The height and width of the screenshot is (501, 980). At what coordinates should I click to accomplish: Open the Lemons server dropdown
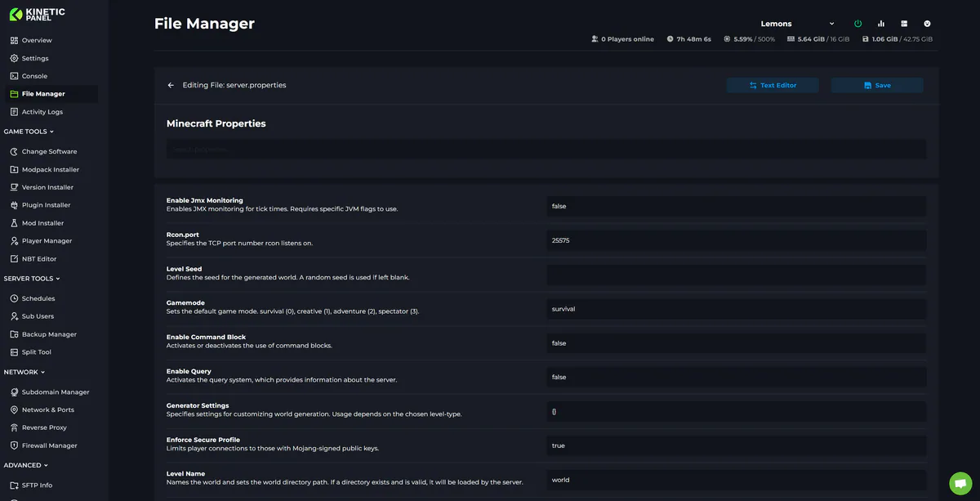[797, 24]
